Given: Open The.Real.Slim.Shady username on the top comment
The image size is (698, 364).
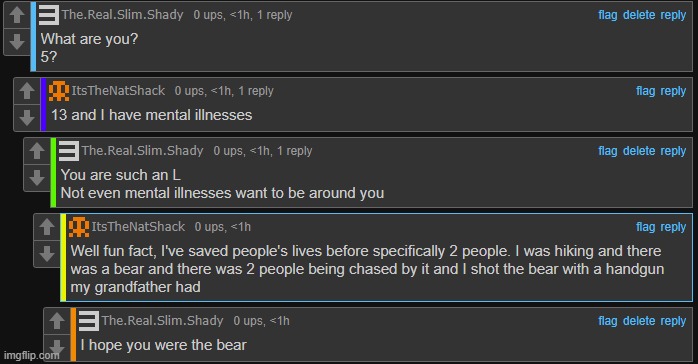Looking at the screenshot, I should pos(122,15).
